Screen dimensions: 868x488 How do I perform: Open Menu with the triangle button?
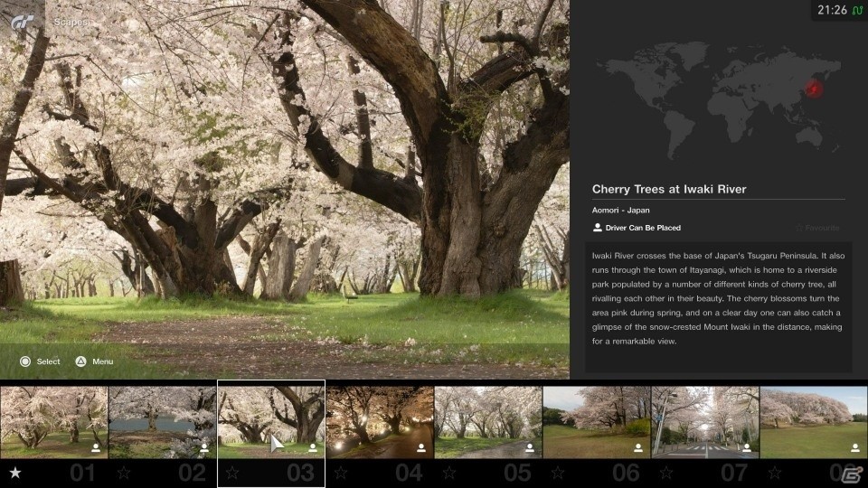pos(80,361)
